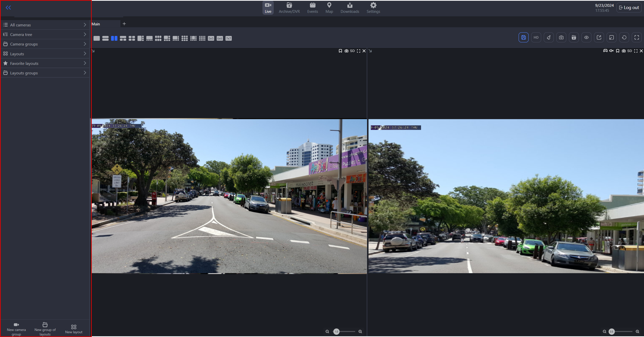Switch to the Events tab
Viewport: 644px width, 337px height.
(312, 8)
